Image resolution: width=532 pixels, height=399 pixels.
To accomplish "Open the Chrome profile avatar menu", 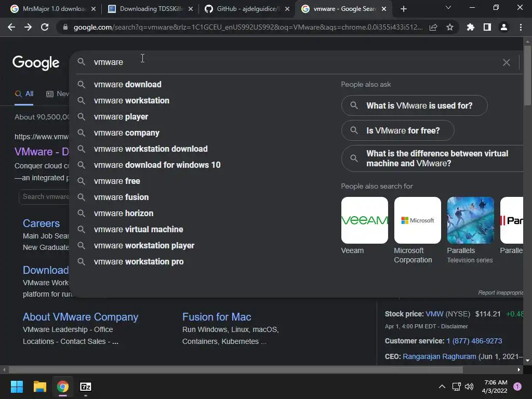I will [504, 27].
